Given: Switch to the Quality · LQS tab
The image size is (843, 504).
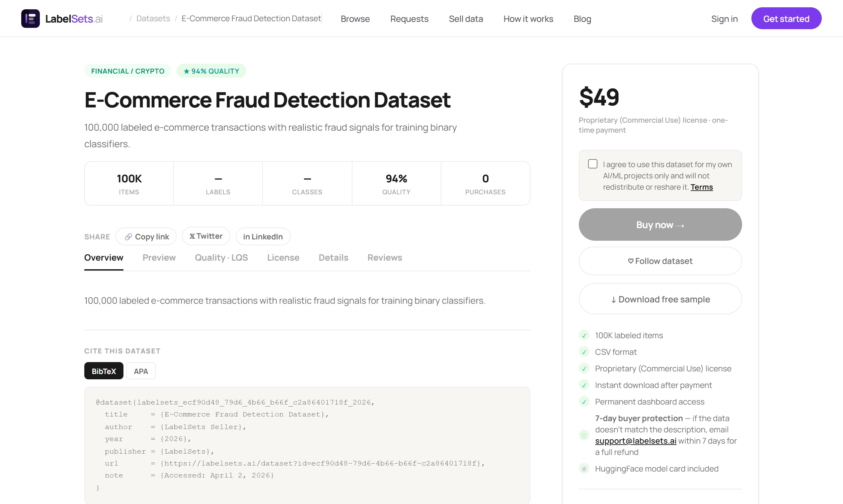Looking at the screenshot, I should [221, 257].
